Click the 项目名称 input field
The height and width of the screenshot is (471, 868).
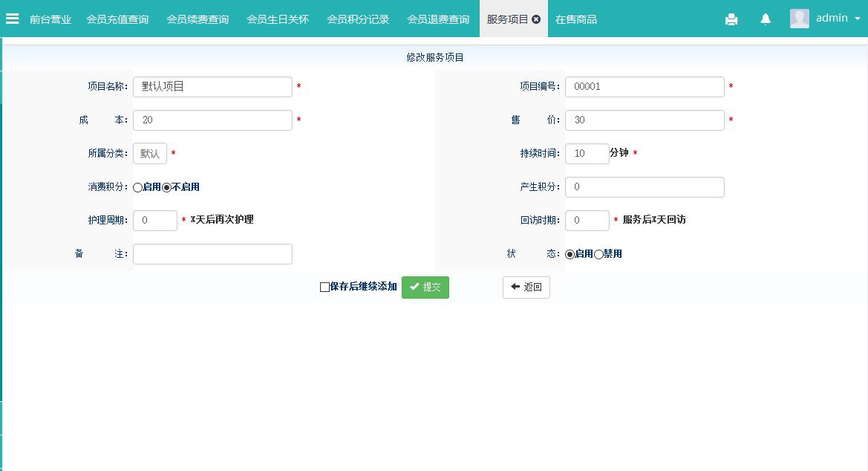click(x=212, y=87)
